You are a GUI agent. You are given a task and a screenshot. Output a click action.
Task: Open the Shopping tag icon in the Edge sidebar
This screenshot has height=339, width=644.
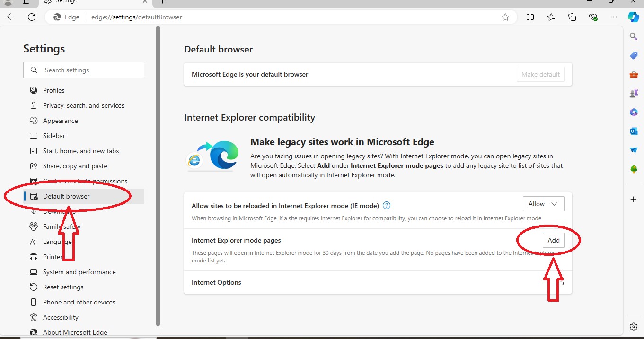click(634, 55)
